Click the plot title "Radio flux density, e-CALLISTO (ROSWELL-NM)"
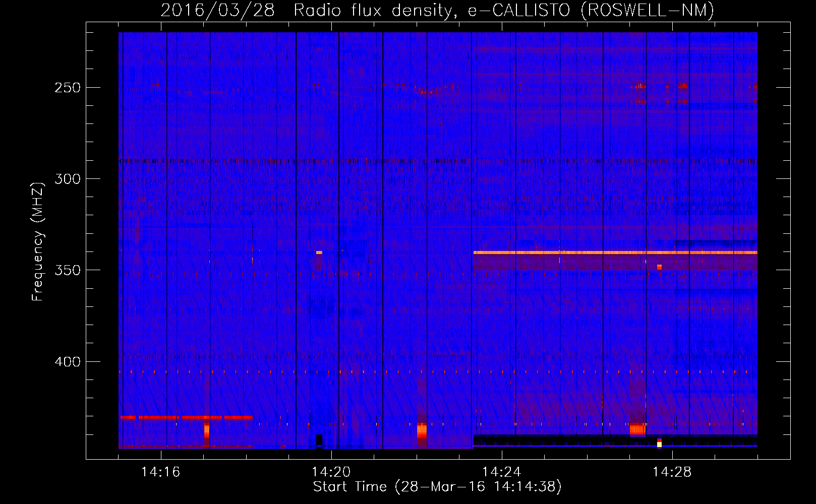The width and height of the screenshot is (816, 504). (504, 10)
